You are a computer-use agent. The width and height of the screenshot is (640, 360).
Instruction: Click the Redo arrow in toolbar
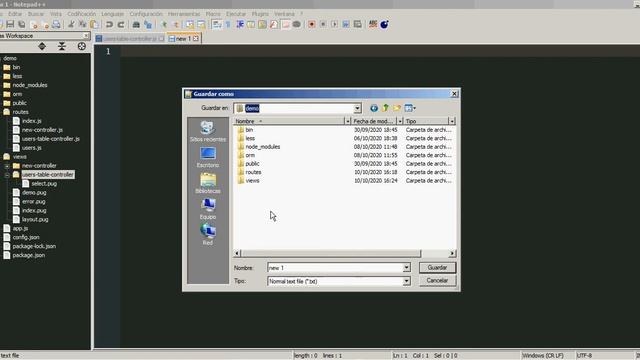121,24
